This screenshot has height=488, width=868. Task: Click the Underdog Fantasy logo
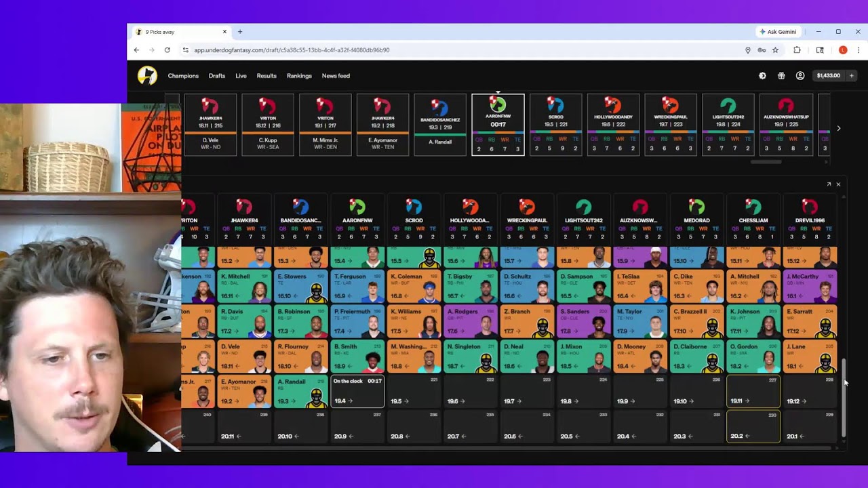click(x=147, y=75)
